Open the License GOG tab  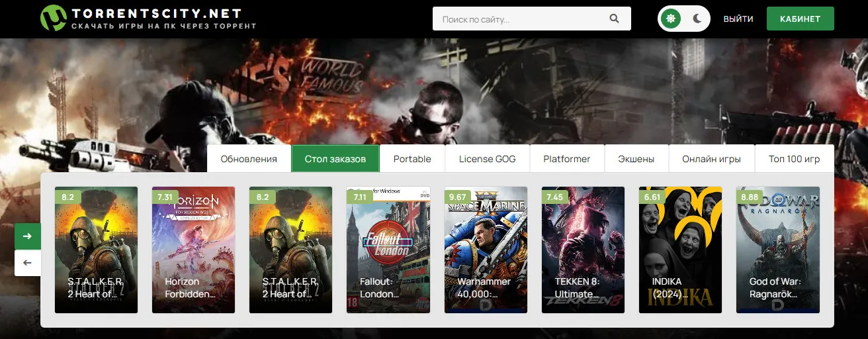coord(488,159)
